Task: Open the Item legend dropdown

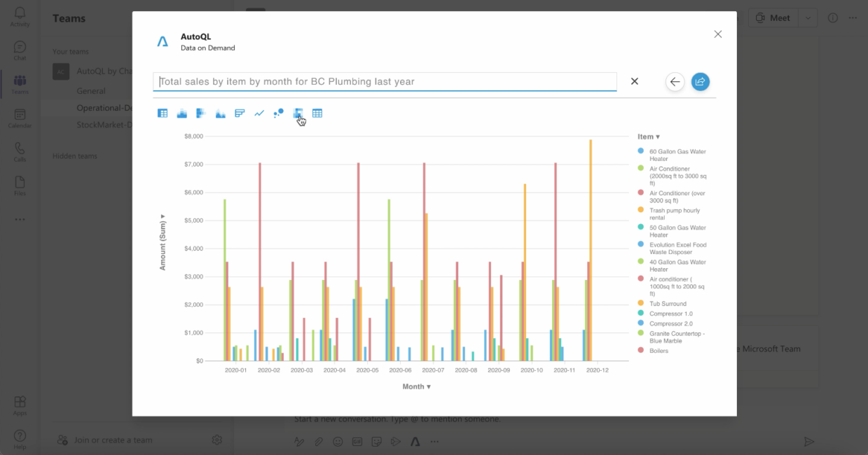Action: (649, 137)
